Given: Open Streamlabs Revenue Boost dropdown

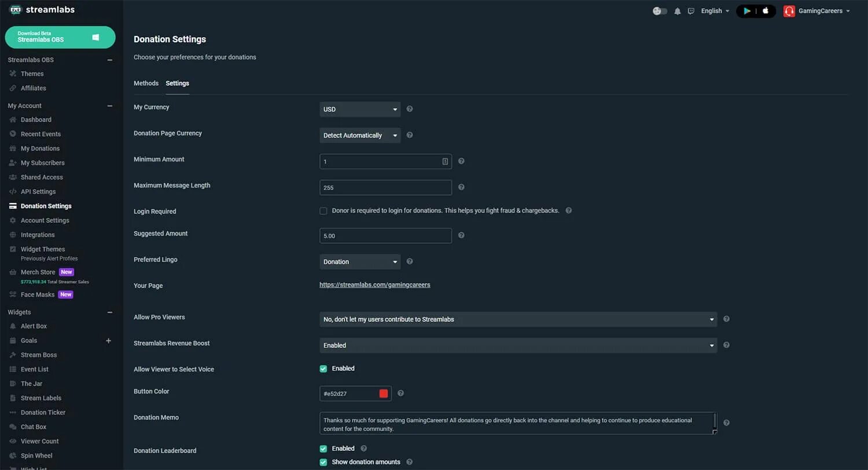Looking at the screenshot, I should (518, 346).
